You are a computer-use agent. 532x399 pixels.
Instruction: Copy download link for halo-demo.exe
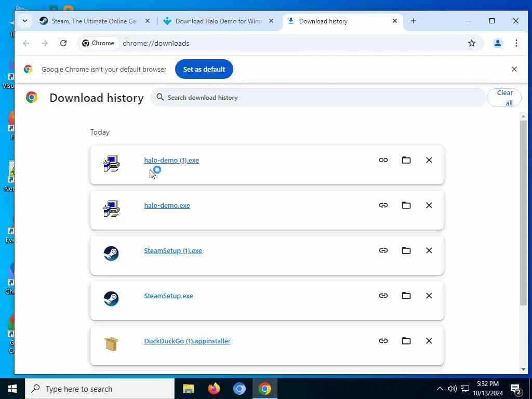[383, 205]
